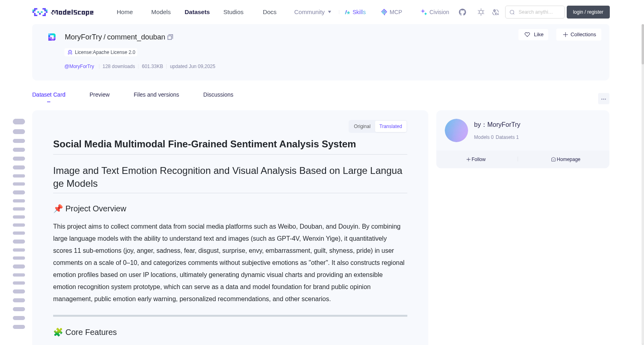Click the 128 downloads count
The height and width of the screenshot is (345, 644).
pos(119,66)
